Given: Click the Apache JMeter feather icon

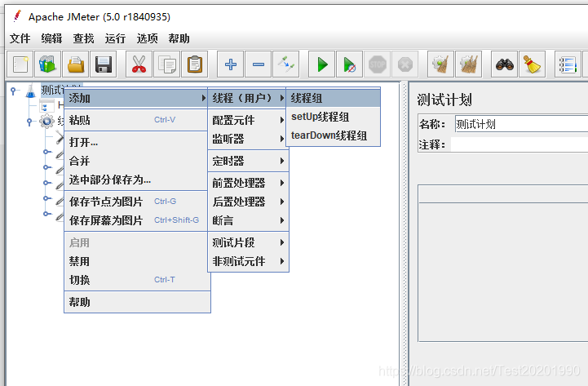Looking at the screenshot, I should coord(17,16).
